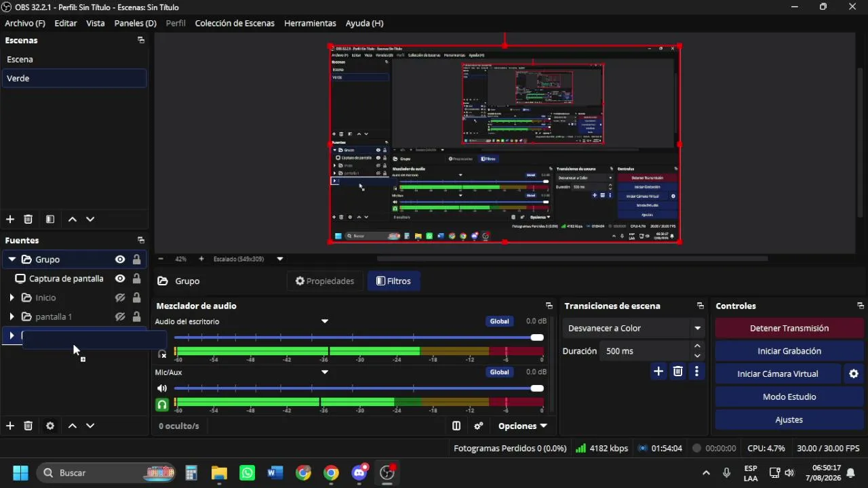The image size is (868, 488).
Task: Toggle Audio del escritorio headphone monitoring
Action: point(162,354)
